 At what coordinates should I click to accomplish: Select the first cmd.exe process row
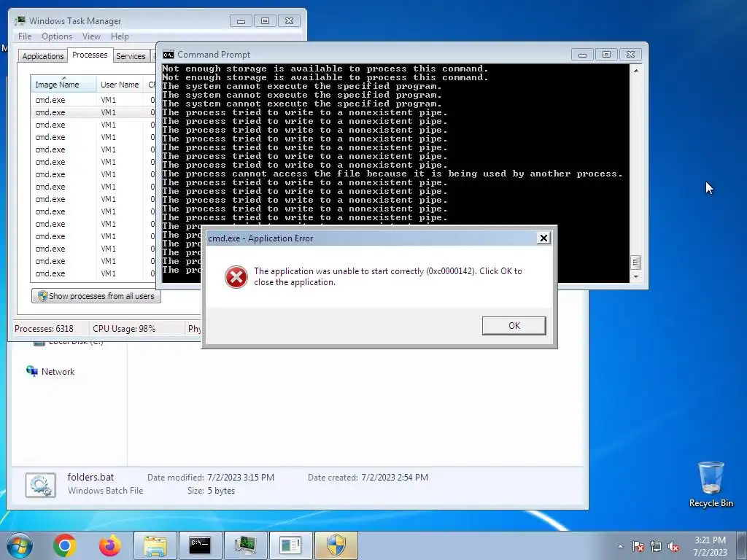(93, 100)
